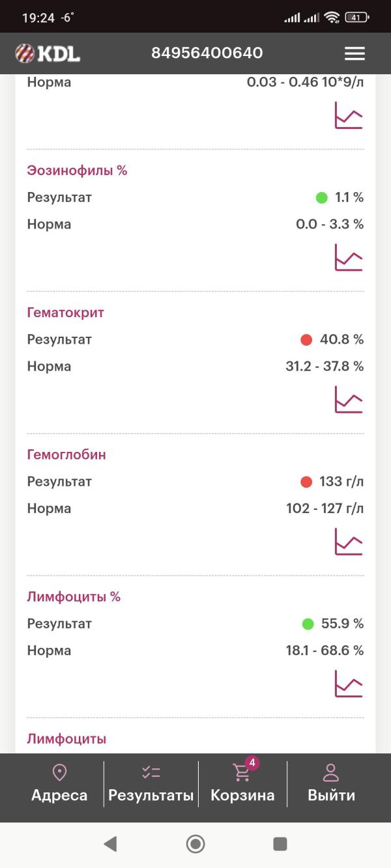Call phone number 84956400640

[x=207, y=53]
